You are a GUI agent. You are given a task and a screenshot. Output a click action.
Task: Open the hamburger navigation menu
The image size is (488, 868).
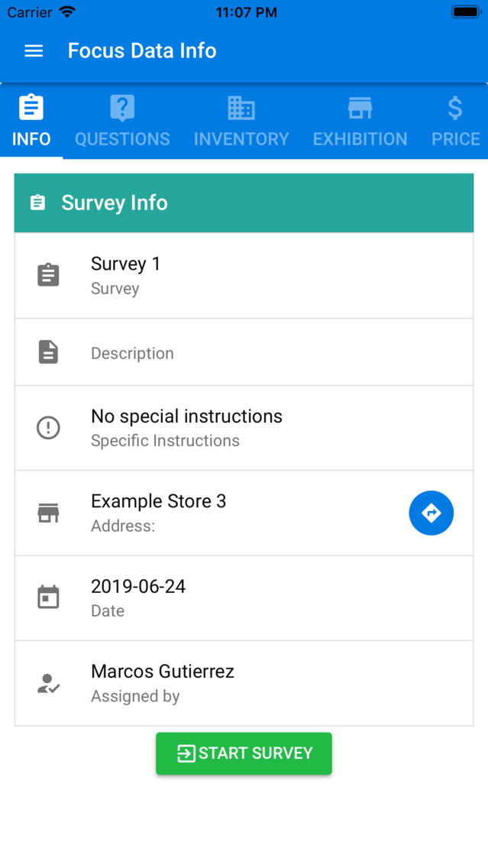coord(34,51)
